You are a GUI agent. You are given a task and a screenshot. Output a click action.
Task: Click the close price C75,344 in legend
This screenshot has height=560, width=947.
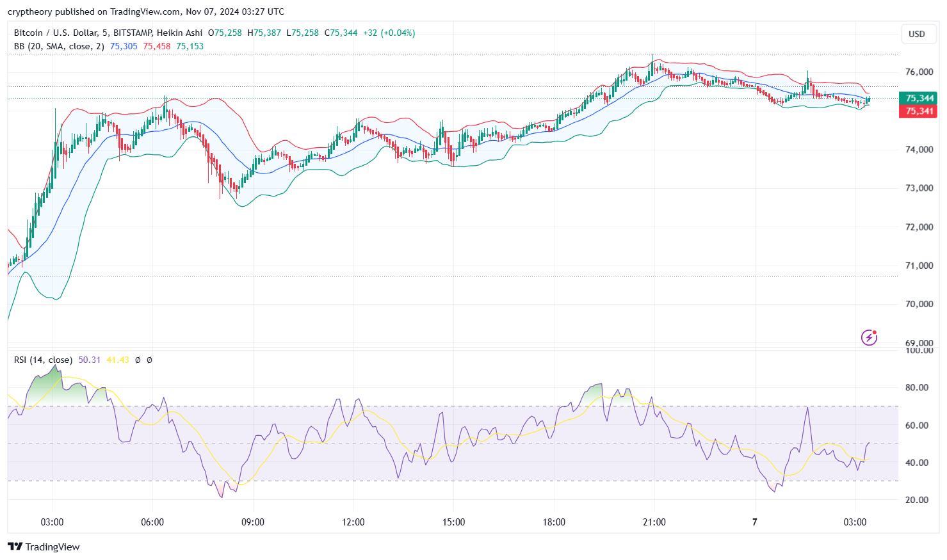[x=341, y=33]
